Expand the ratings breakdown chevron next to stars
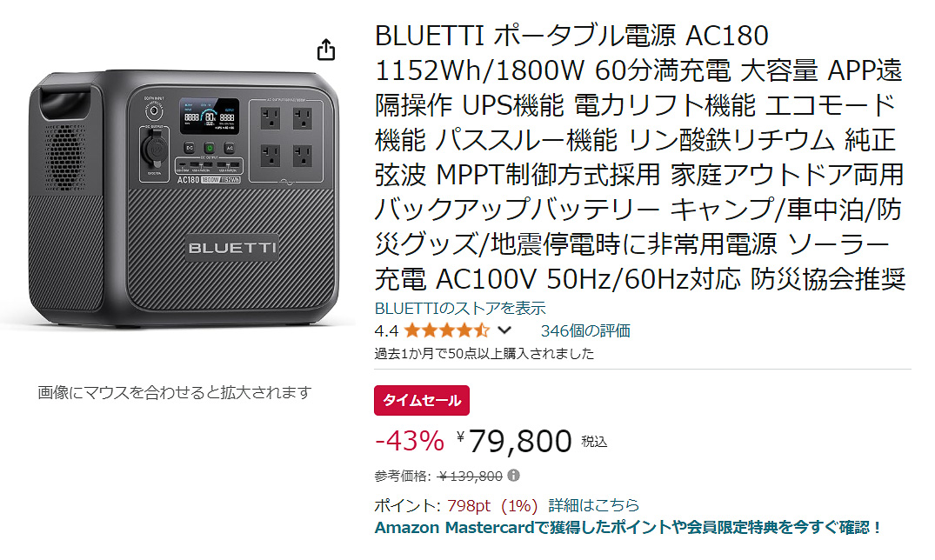This screenshot has width=935, height=560. pyautogui.click(x=503, y=330)
